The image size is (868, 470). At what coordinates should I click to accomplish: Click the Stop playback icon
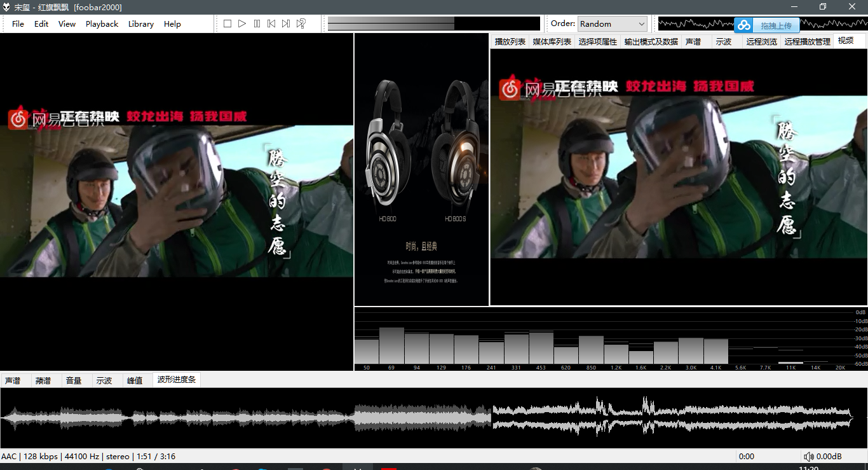click(227, 23)
